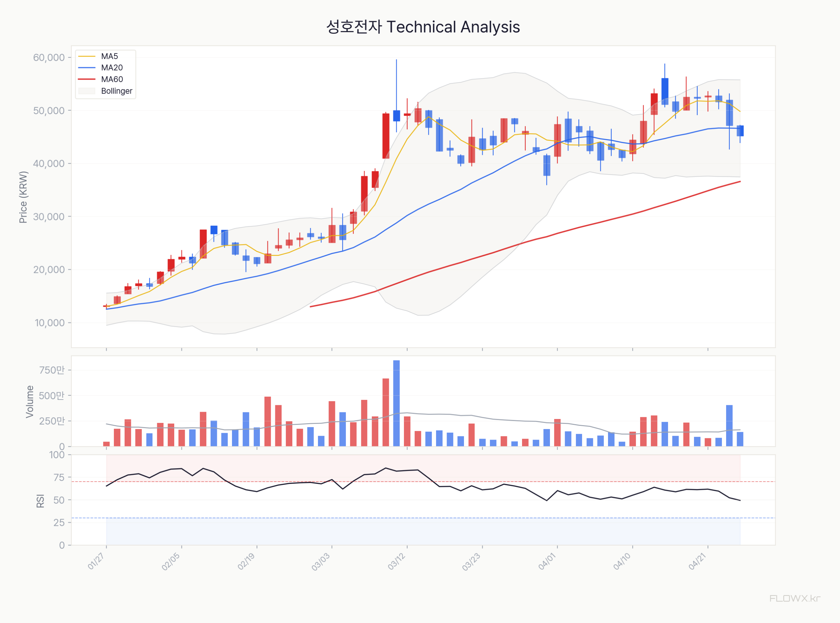This screenshot has height=623, width=840.
Task: Click the RSI axis title
Action: pos(40,501)
